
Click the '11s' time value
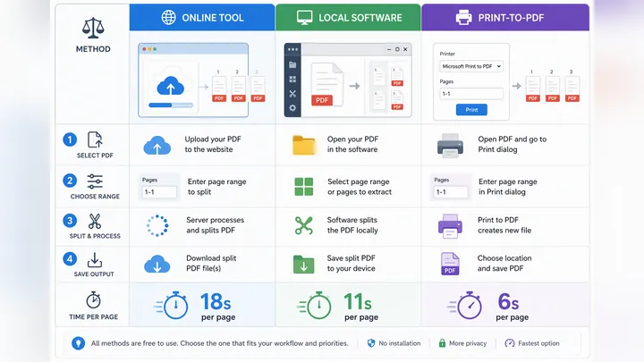click(357, 302)
